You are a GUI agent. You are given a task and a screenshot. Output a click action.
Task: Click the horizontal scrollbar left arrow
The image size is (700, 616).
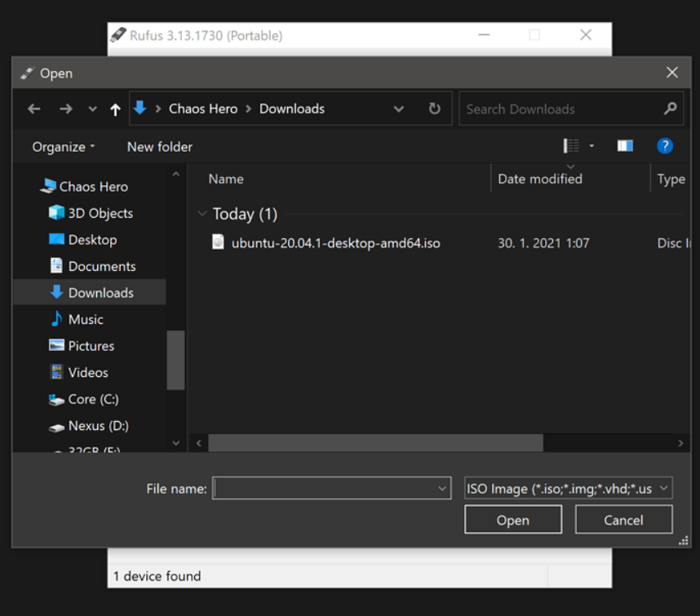199,443
